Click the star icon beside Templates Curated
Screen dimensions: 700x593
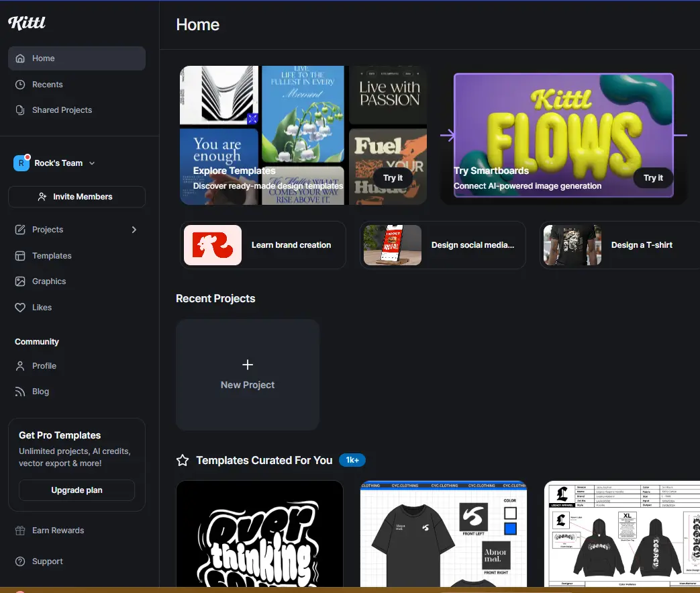pos(183,460)
